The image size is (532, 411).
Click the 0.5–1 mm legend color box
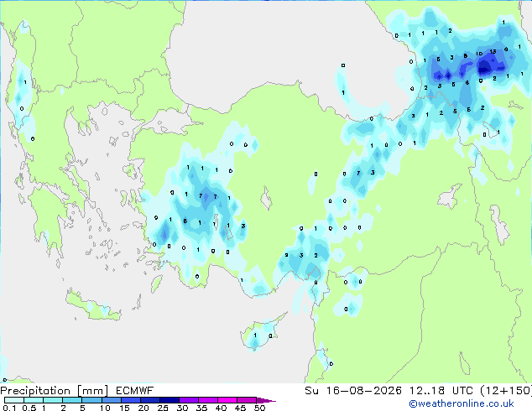(34, 400)
